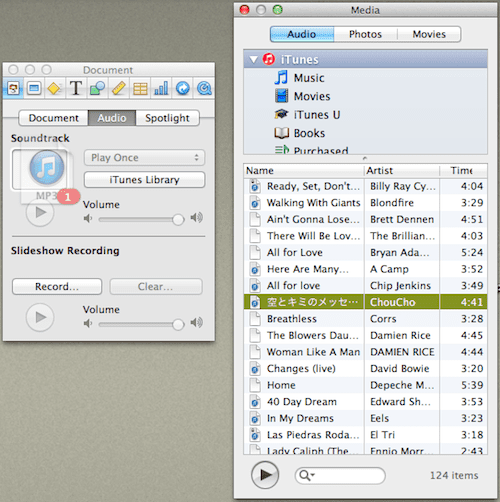
Task: Open the Play Once dropdown
Action: click(x=144, y=158)
